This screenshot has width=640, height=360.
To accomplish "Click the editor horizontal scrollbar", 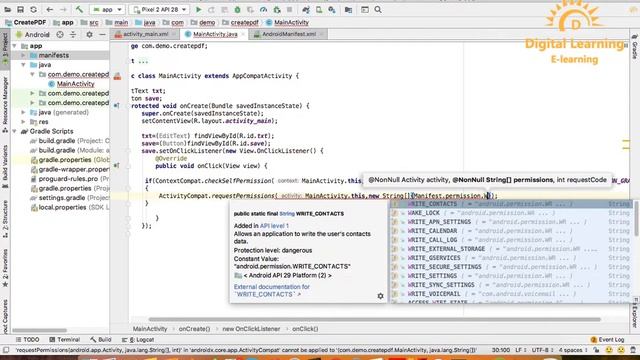I will 374,320.
